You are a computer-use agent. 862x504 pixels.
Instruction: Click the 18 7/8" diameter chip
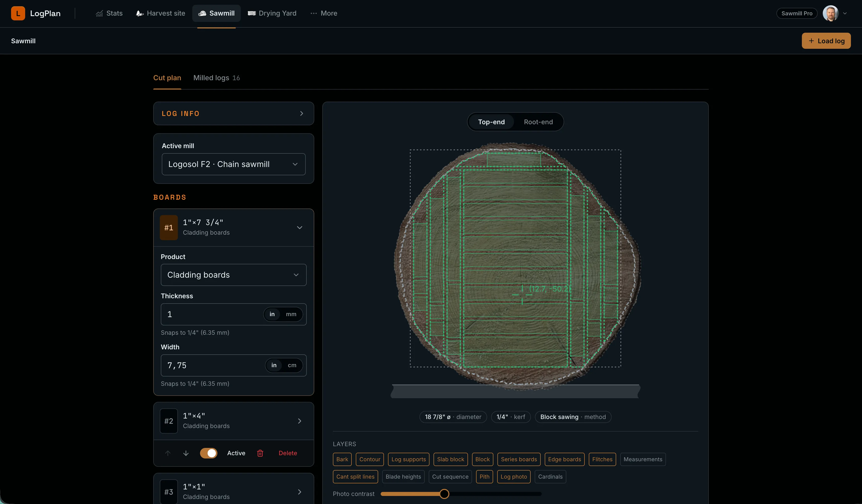click(453, 417)
